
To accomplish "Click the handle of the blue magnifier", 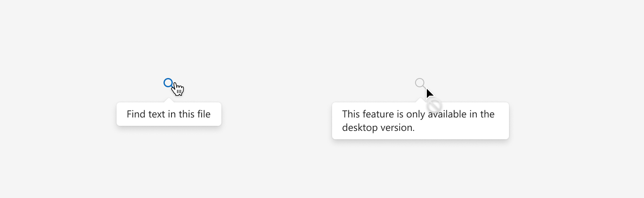I will pyautogui.click(x=173, y=87).
